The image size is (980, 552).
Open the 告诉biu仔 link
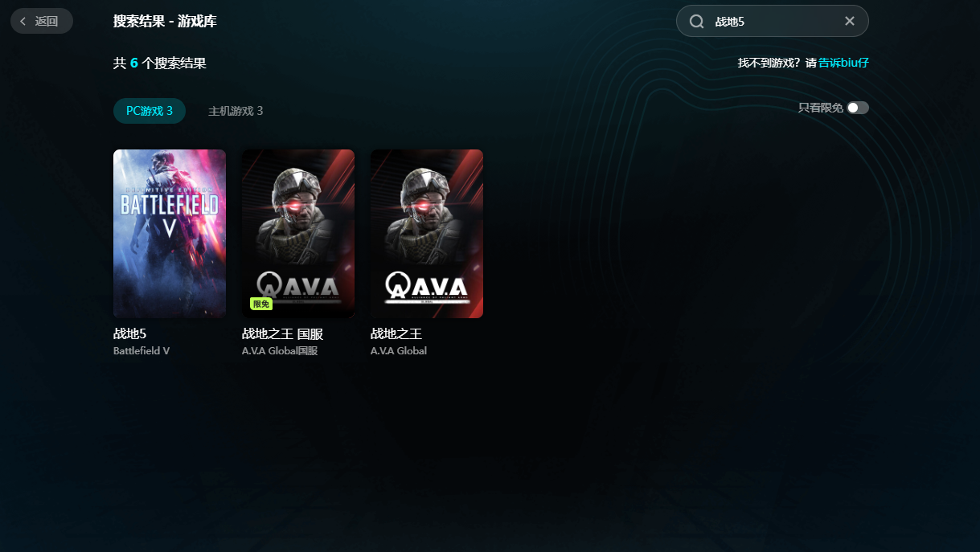click(844, 63)
